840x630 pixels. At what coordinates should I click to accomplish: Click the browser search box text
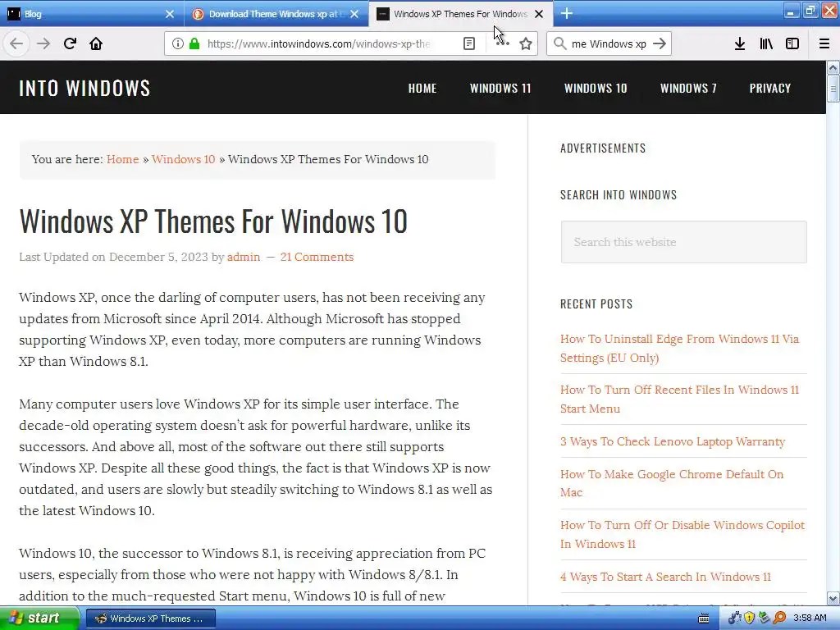[x=609, y=43]
